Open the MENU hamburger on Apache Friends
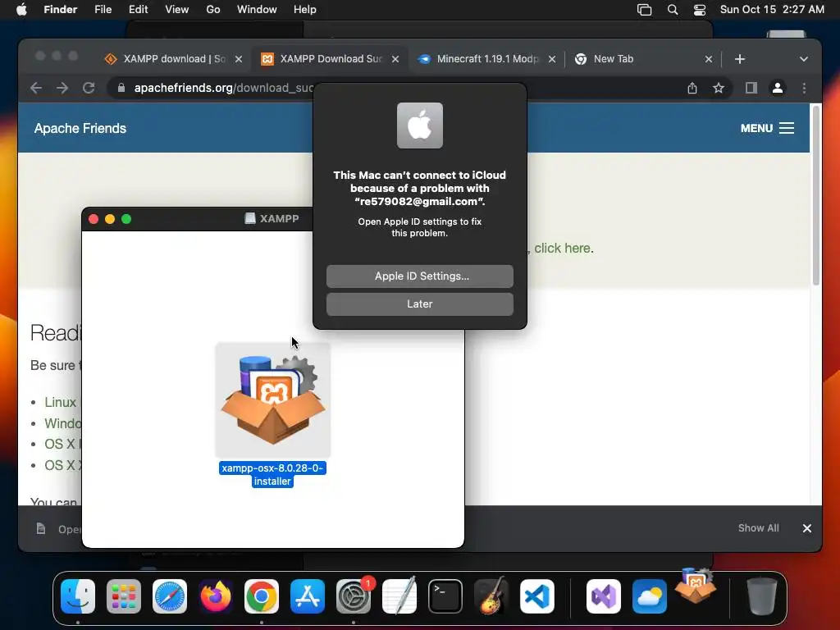 click(x=767, y=128)
